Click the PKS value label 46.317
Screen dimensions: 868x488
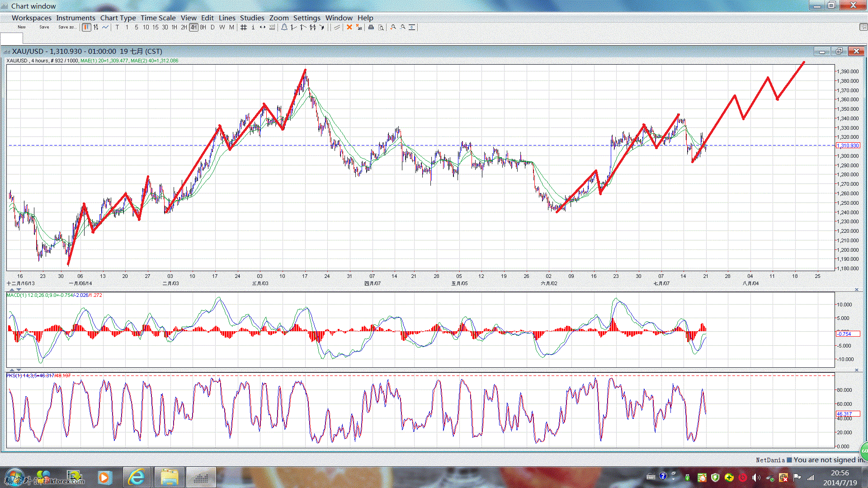pyautogui.click(x=848, y=414)
